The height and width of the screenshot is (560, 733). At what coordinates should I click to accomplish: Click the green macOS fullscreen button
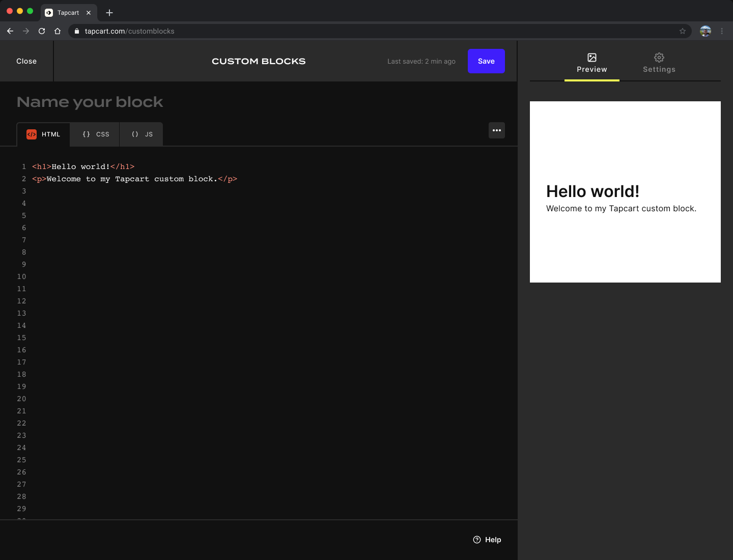30,11
